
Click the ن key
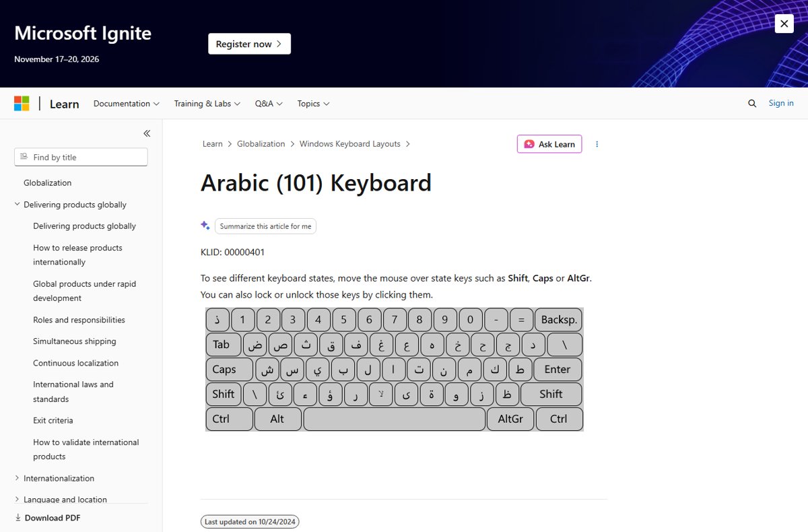click(x=444, y=369)
